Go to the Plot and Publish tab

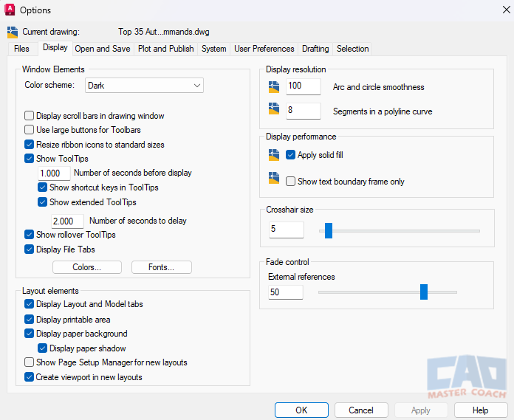pyautogui.click(x=166, y=49)
